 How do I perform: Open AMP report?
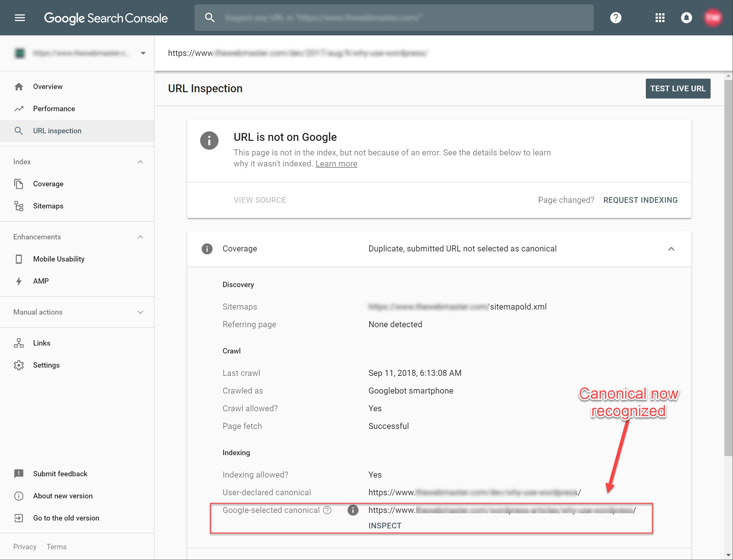click(77, 281)
